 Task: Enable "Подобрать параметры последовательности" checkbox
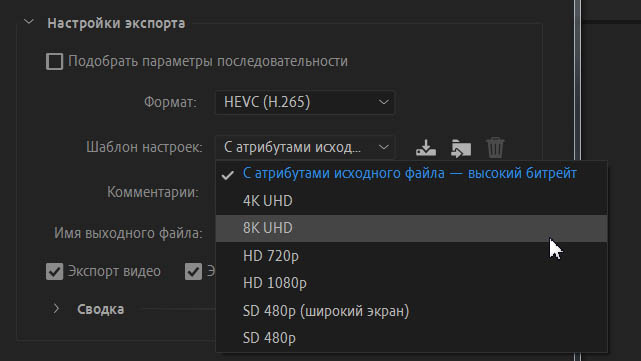54,62
